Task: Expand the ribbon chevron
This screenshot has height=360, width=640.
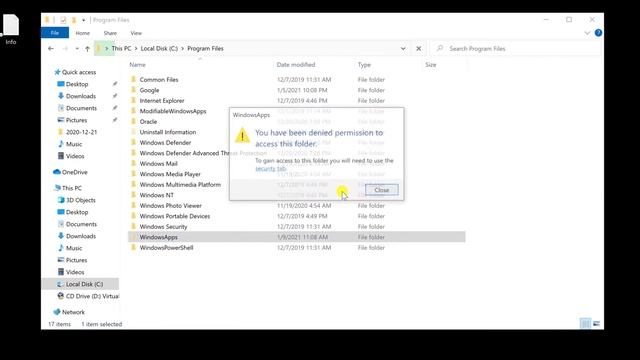Action: (587, 33)
